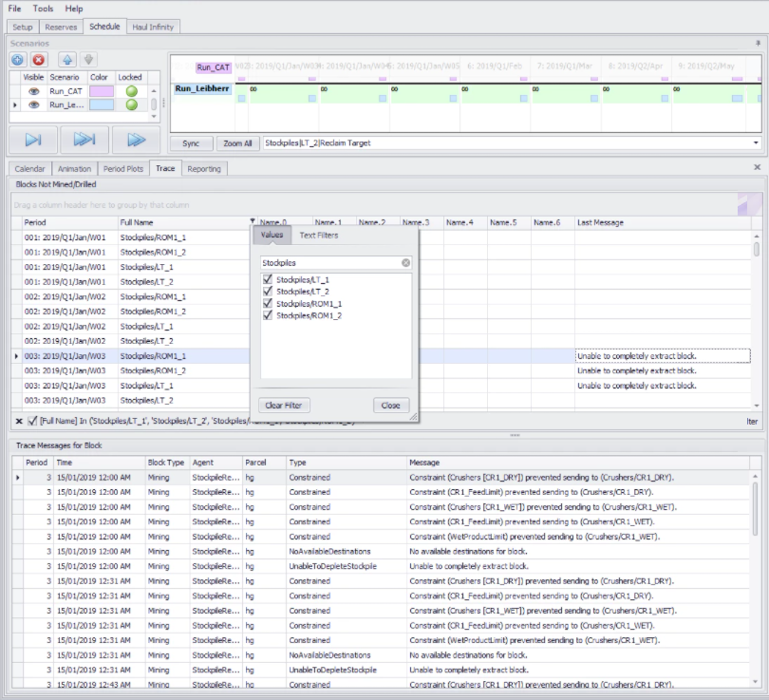This screenshot has width=769, height=700.
Task: Open the Reclaim Target dropdown
Action: click(x=756, y=143)
